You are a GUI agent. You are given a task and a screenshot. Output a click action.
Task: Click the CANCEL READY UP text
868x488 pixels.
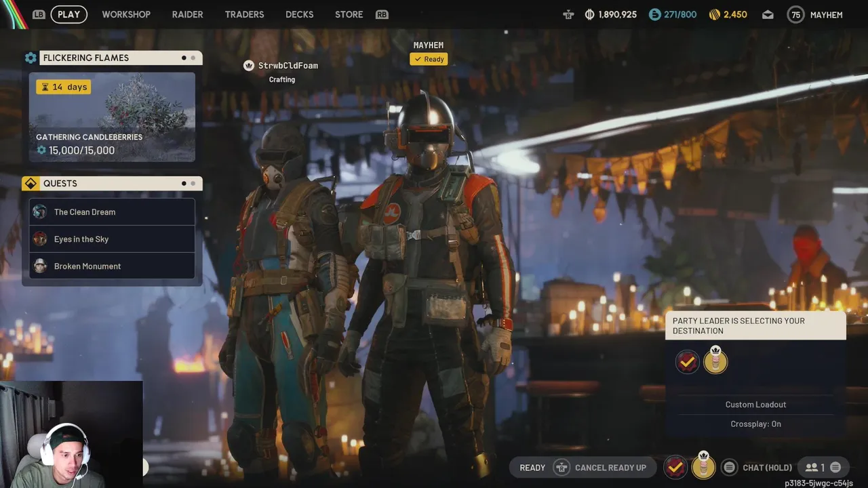pyautogui.click(x=610, y=468)
